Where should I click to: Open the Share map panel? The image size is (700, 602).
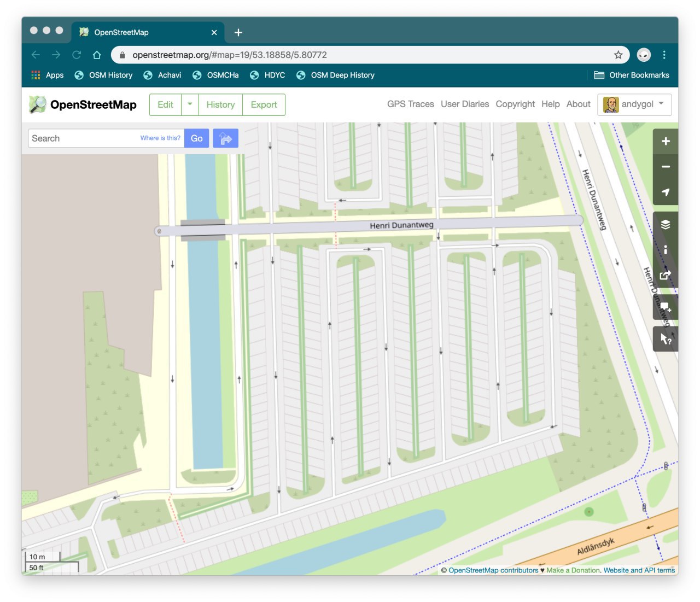666,275
